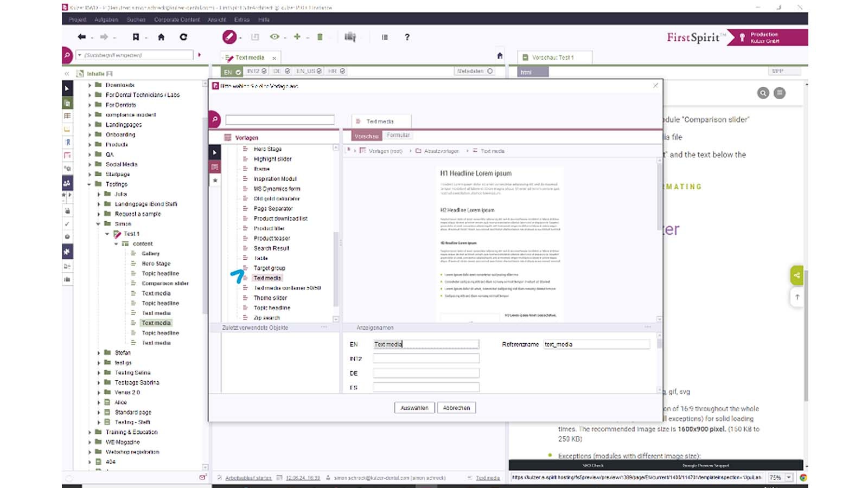Click the dialog's magenta search icon
The height and width of the screenshot is (488, 868).
pos(215,119)
